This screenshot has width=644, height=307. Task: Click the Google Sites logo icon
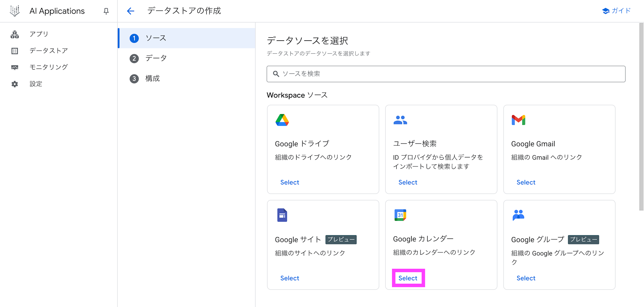(x=282, y=215)
